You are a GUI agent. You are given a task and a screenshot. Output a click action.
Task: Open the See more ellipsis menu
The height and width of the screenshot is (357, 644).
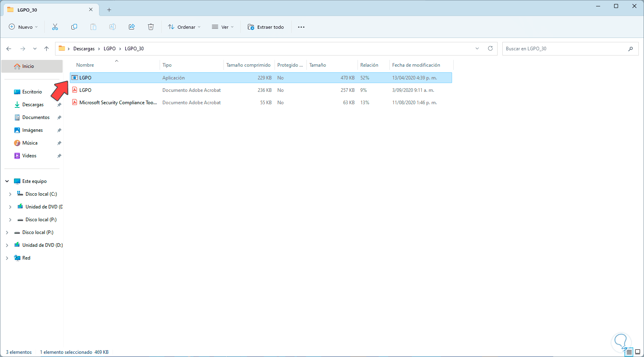(301, 27)
